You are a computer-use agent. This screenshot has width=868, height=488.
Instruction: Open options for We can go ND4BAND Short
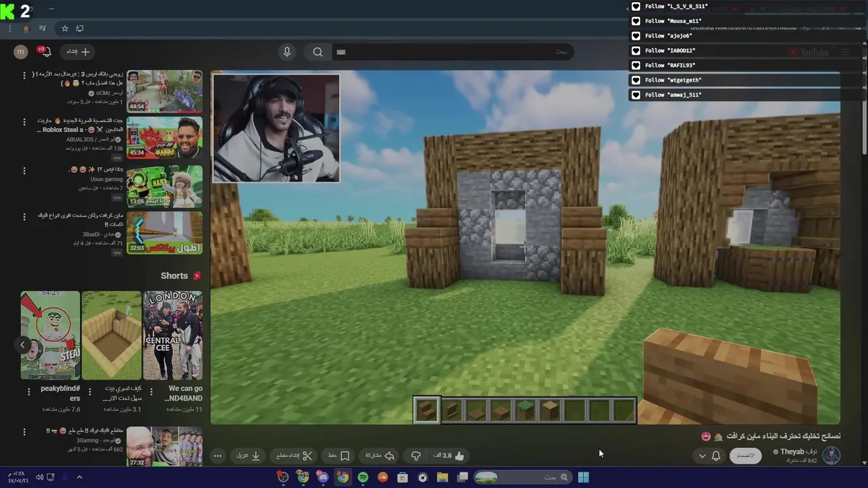coord(151,392)
